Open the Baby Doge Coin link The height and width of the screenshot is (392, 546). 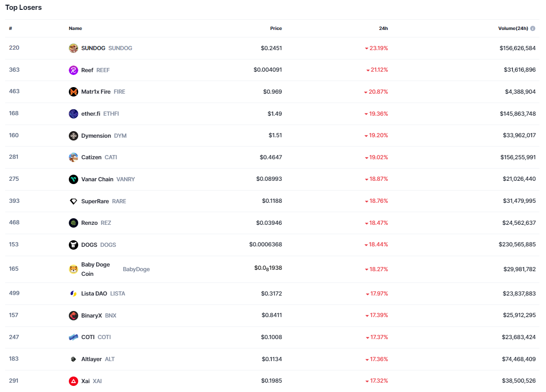coord(96,269)
